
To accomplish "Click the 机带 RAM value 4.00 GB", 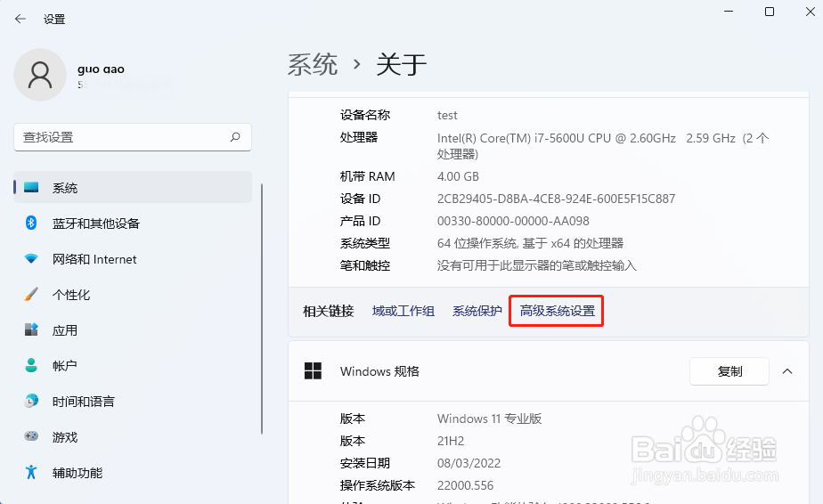I will point(458,176).
